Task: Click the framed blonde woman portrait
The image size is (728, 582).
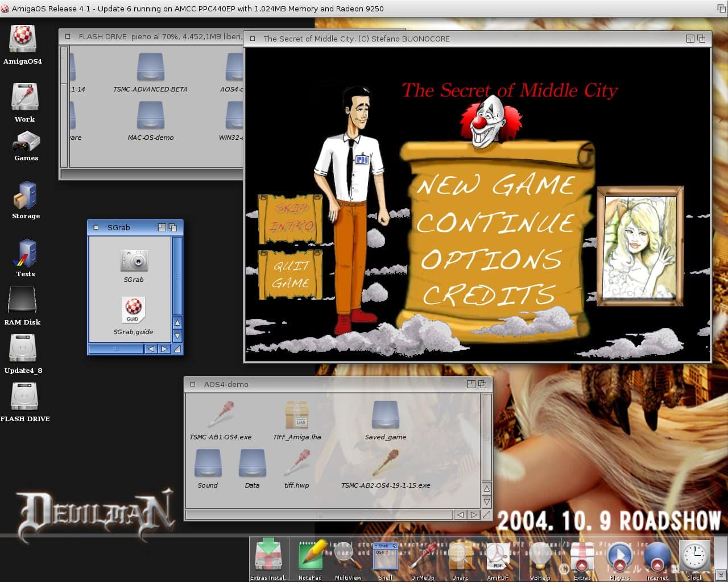Action: pyautogui.click(x=640, y=246)
